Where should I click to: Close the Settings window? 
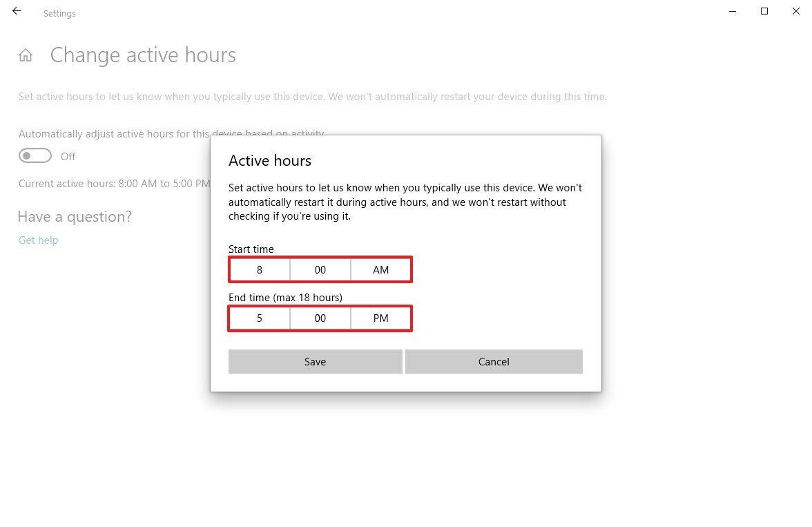point(796,11)
